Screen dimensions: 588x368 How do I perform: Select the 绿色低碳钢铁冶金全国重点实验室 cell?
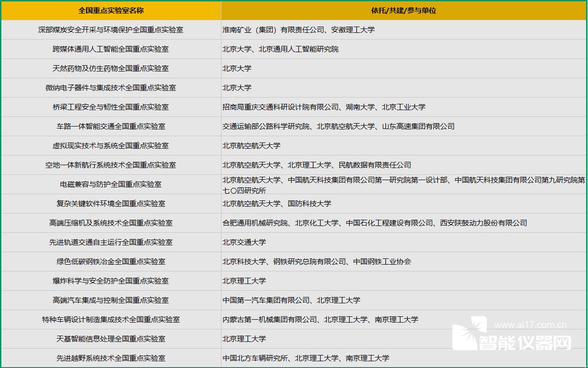(111, 261)
